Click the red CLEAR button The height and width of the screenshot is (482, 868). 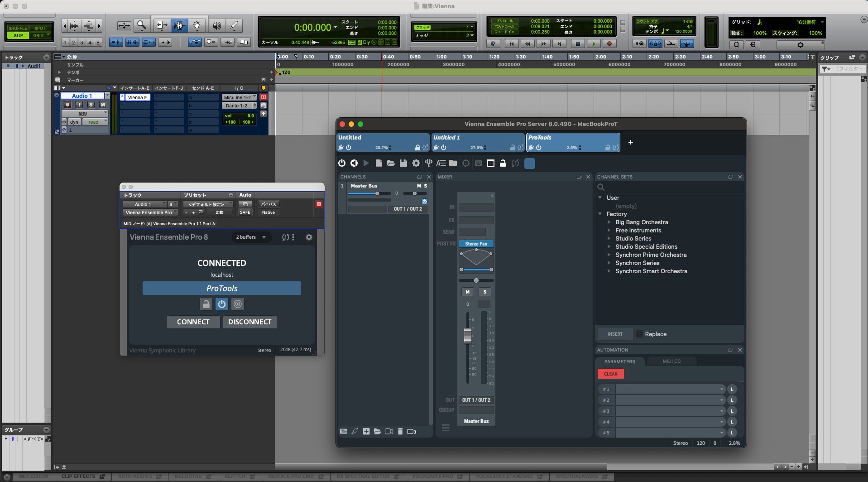coord(610,374)
